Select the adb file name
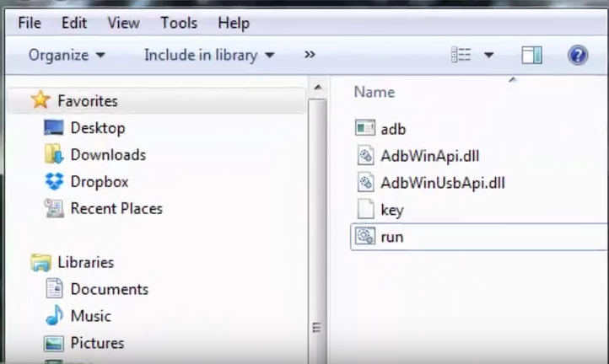Image resolution: width=609 pixels, height=364 pixels. (393, 129)
